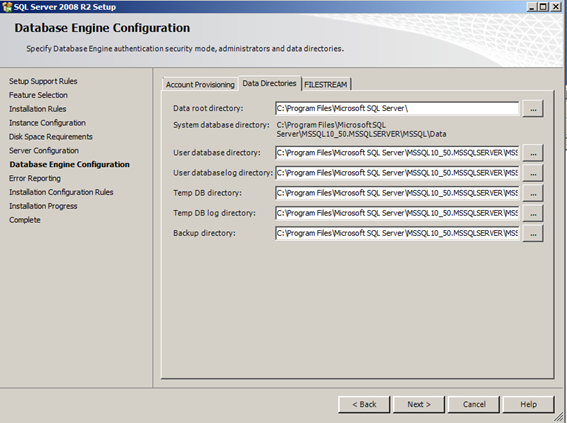Click the Temp DB directory path field

[397, 193]
